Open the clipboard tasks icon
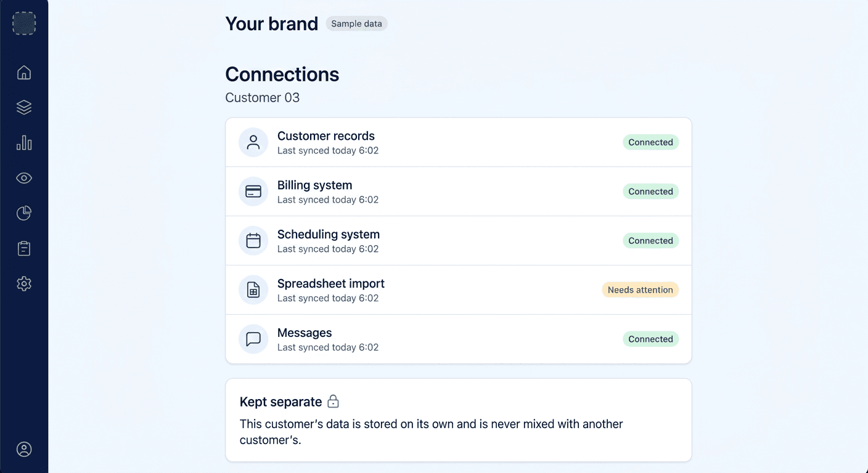This screenshot has height=473, width=868. coord(24,248)
